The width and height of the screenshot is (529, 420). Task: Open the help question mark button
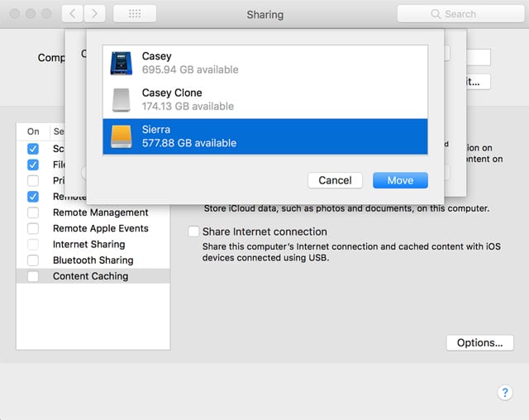click(505, 393)
